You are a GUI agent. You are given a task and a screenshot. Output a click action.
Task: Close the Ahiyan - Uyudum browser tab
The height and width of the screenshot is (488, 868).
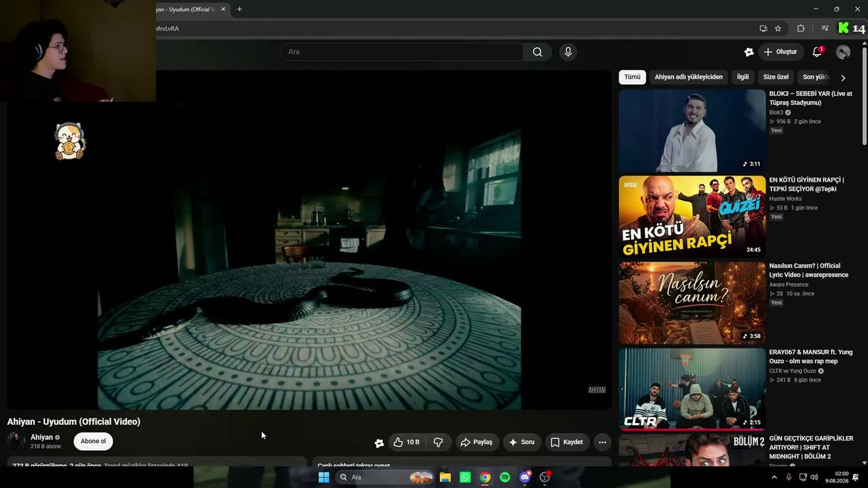click(223, 9)
